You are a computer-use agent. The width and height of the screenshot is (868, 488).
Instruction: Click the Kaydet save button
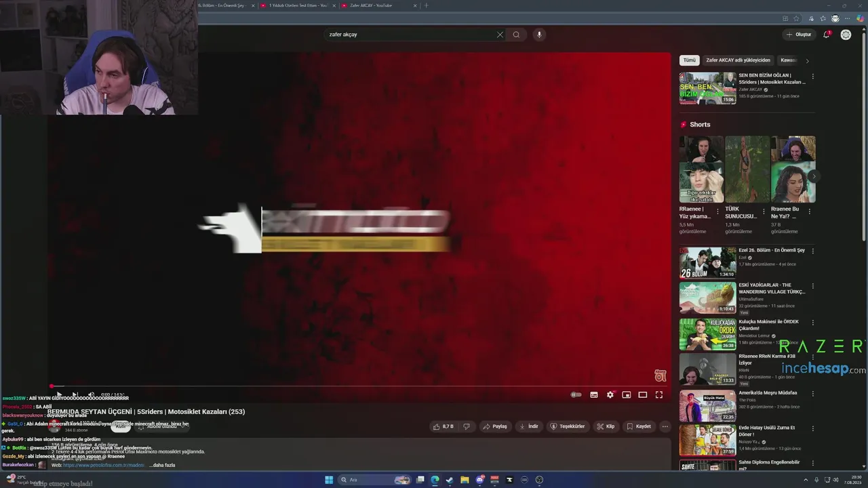click(x=639, y=426)
